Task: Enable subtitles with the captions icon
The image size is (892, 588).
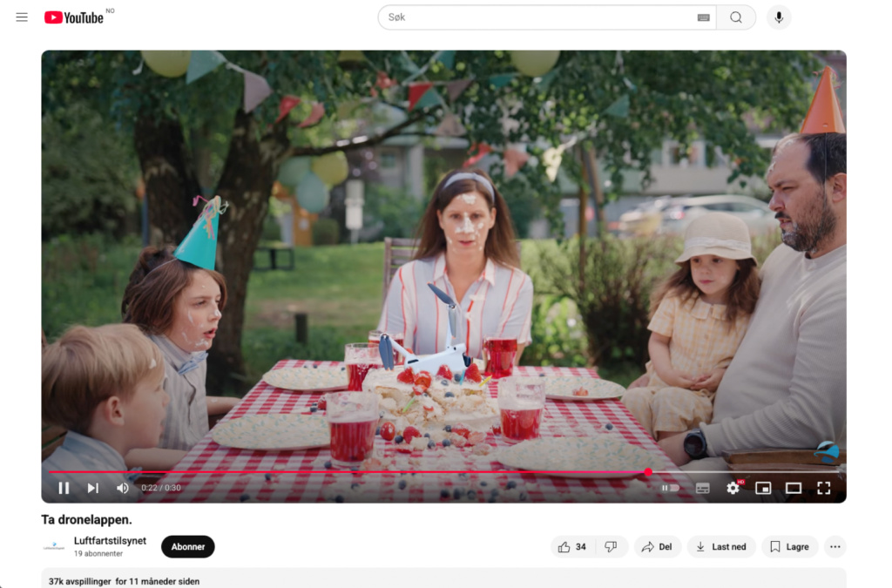Action: click(x=702, y=488)
